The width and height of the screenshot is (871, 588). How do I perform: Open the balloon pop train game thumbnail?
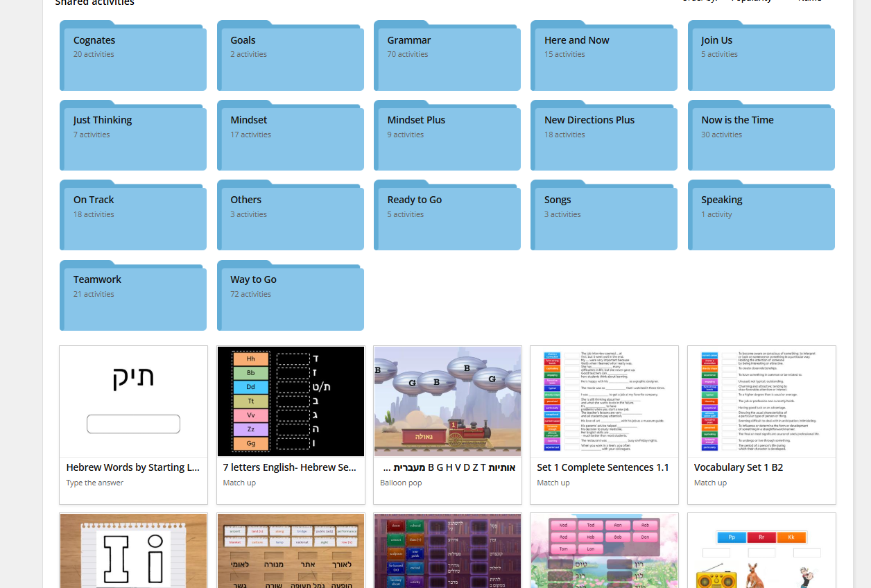pos(447,401)
